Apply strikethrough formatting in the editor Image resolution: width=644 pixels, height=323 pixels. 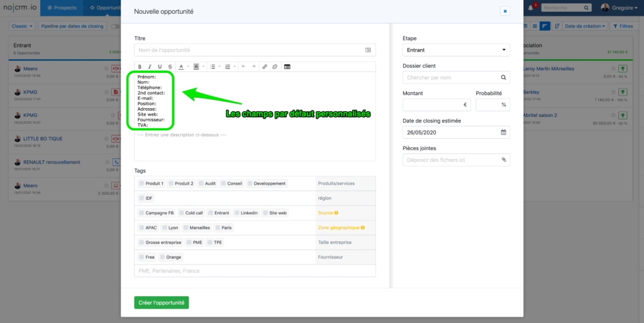170,66
